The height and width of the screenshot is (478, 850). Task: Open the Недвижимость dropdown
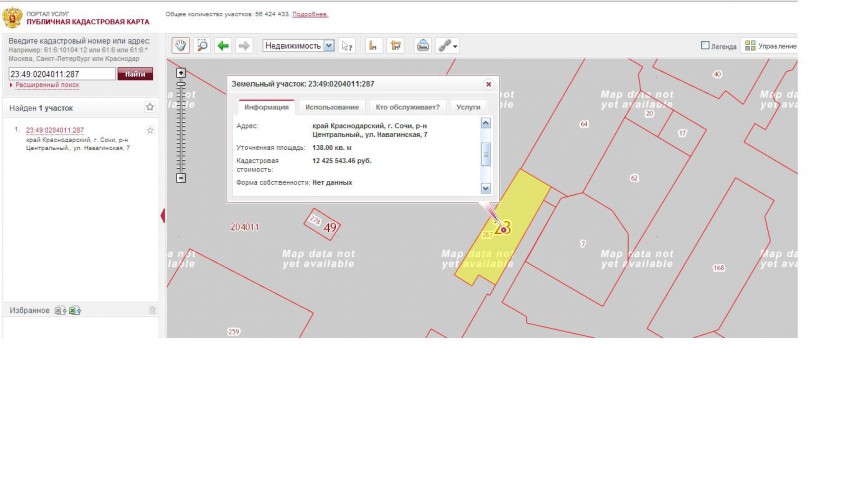pos(298,45)
